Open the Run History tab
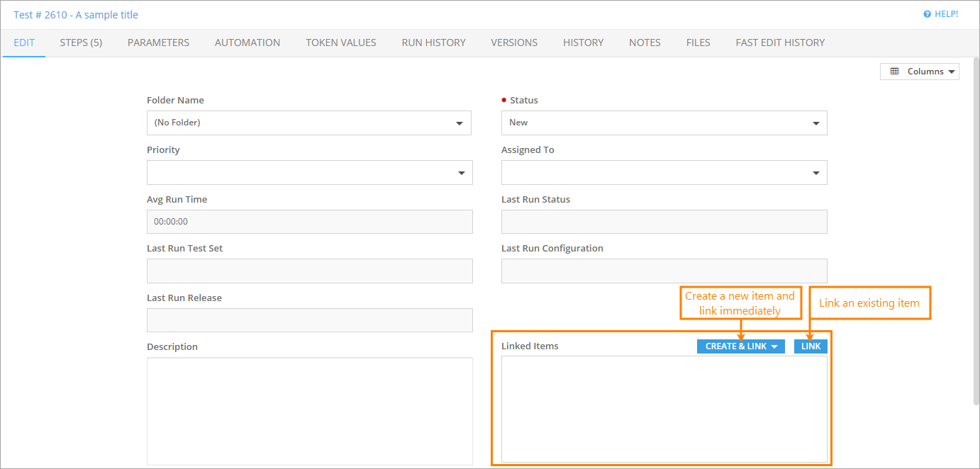This screenshot has width=980, height=469. pyautogui.click(x=433, y=43)
